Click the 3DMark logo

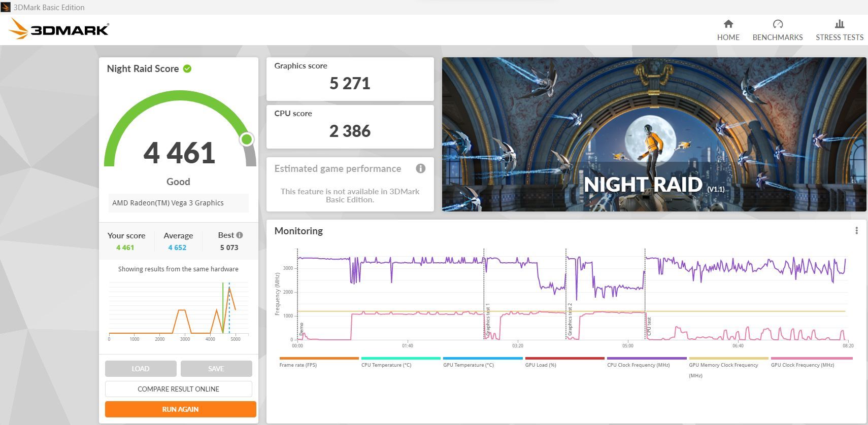point(59,29)
